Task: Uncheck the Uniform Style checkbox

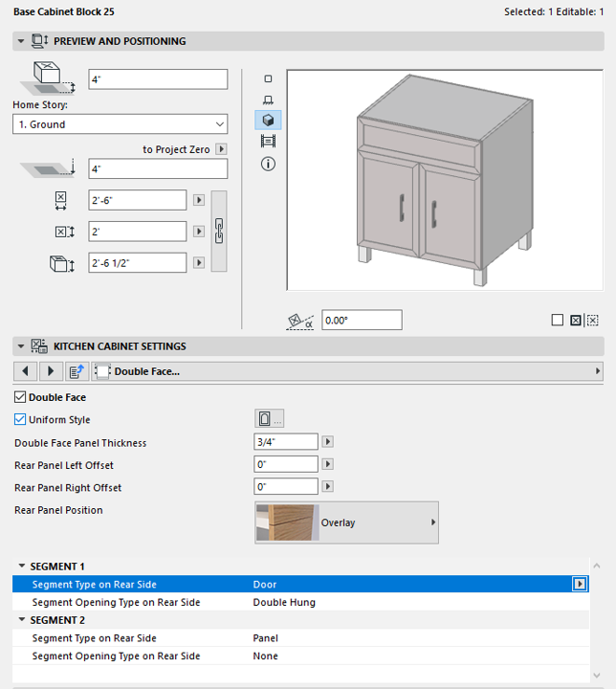Action: [x=21, y=419]
